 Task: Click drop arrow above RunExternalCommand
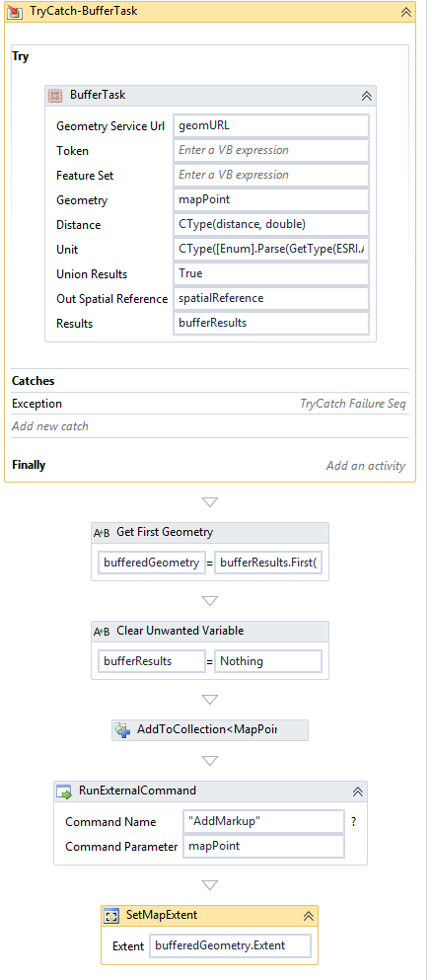(x=210, y=761)
